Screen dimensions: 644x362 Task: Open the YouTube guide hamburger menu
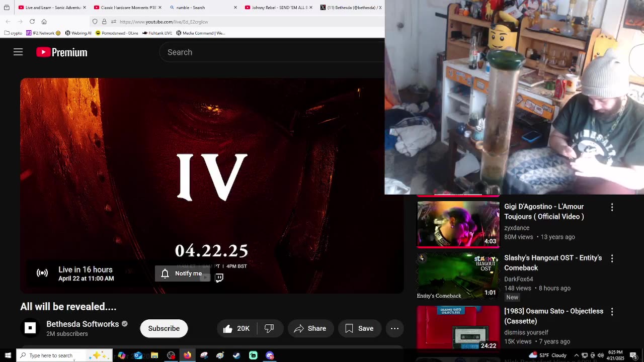click(18, 52)
